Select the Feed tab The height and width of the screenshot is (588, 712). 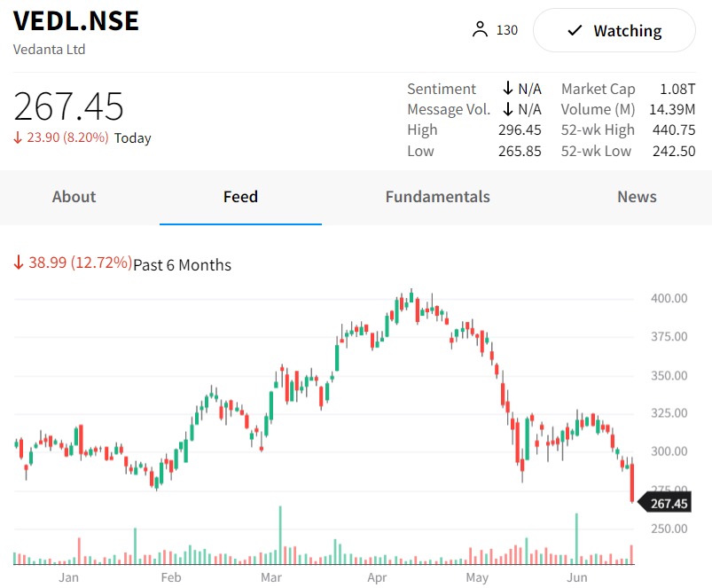click(240, 197)
